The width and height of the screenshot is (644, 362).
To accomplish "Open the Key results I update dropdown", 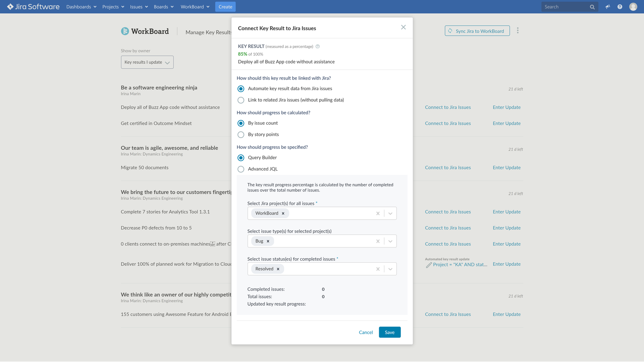I will tap(147, 62).
